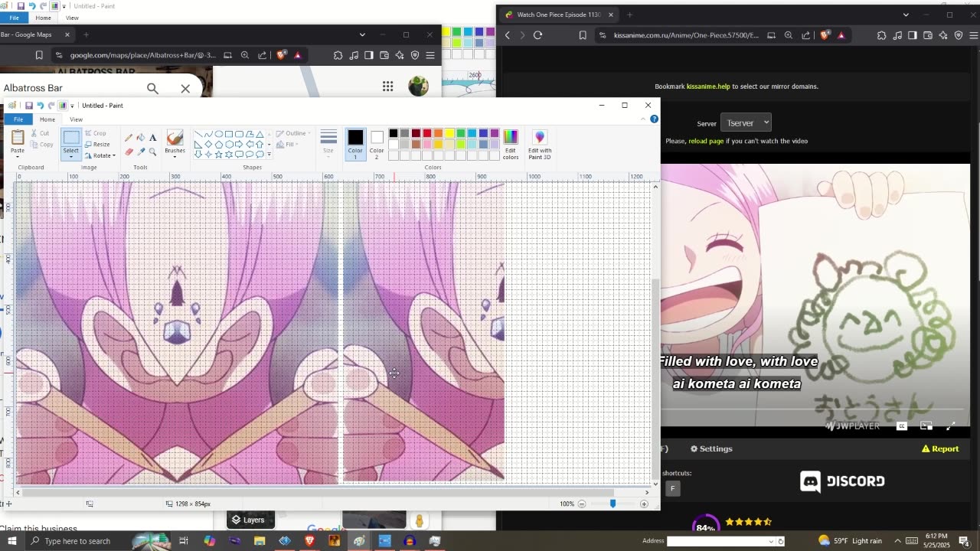
Task: Toggle closed captions on the video player
Action: tap(902, 426)
